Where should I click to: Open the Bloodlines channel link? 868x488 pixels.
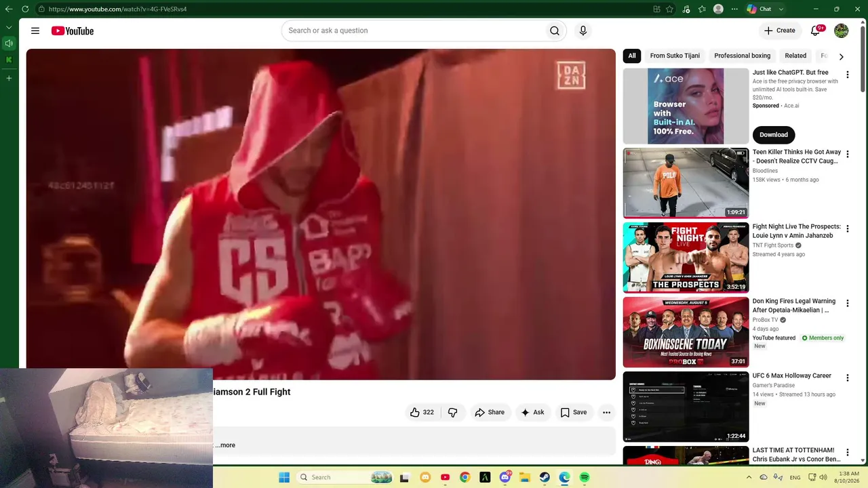(765, 171)
